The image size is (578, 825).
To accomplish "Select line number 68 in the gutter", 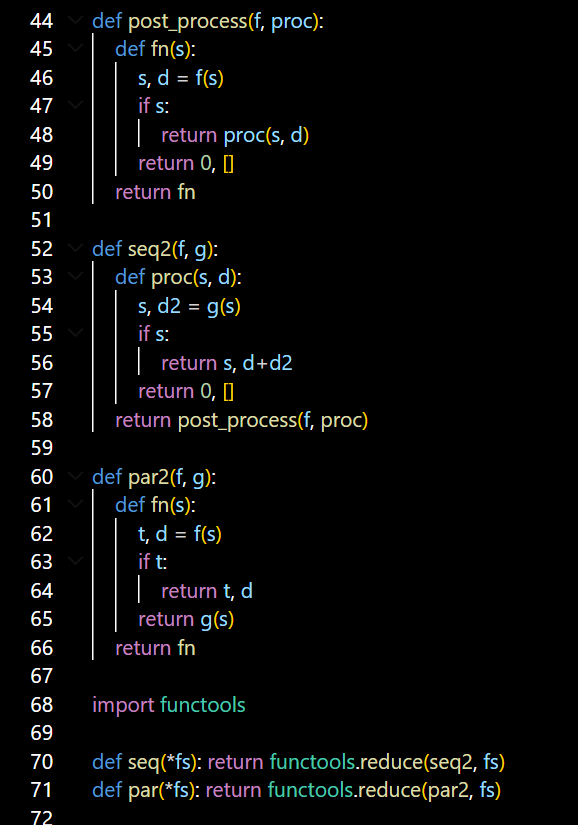I will click(x=42, y=705).
